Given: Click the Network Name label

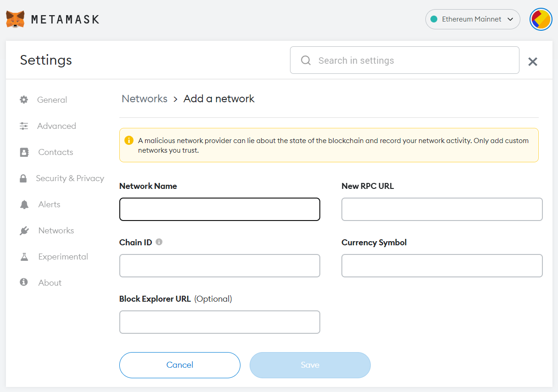Looking at the screenshot, I should click(148, 186).
